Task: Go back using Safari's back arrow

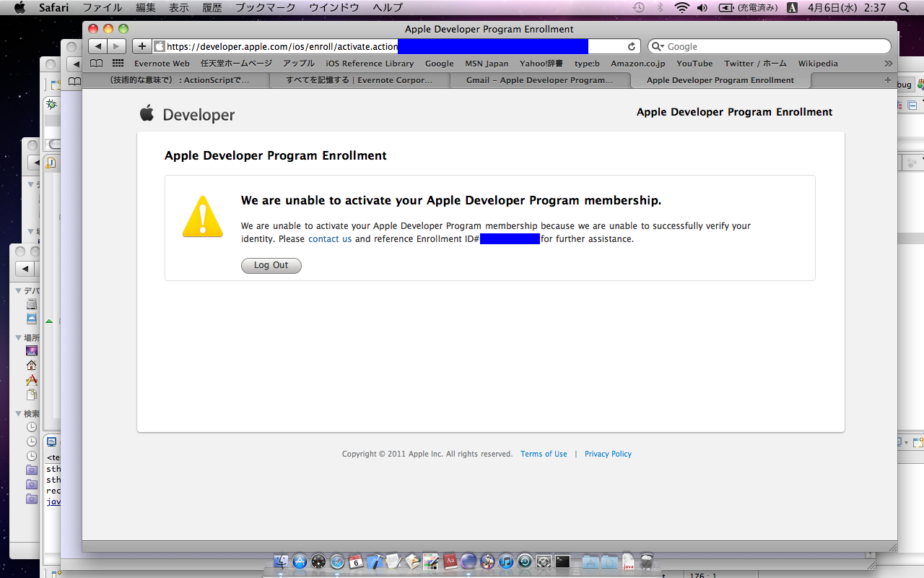Action: tap(98, 46)
